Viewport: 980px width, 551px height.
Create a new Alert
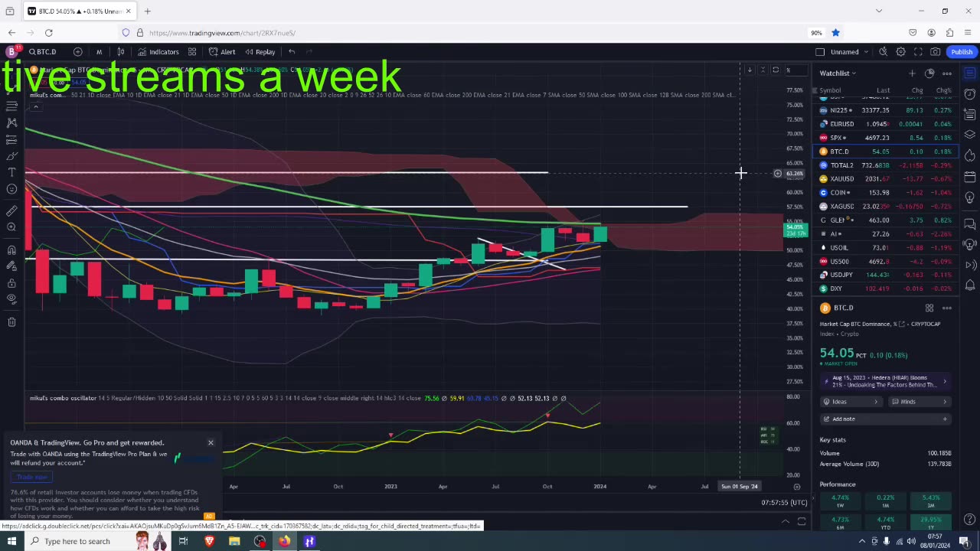coord(222,51)
